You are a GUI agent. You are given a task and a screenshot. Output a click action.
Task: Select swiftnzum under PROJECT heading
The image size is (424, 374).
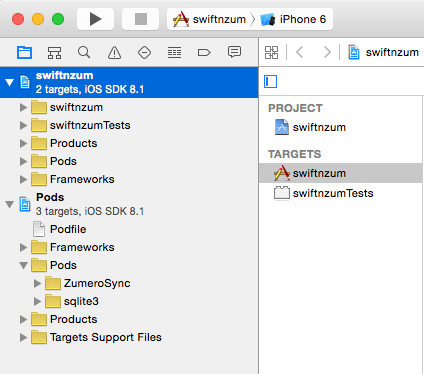[x=341, y=127]
